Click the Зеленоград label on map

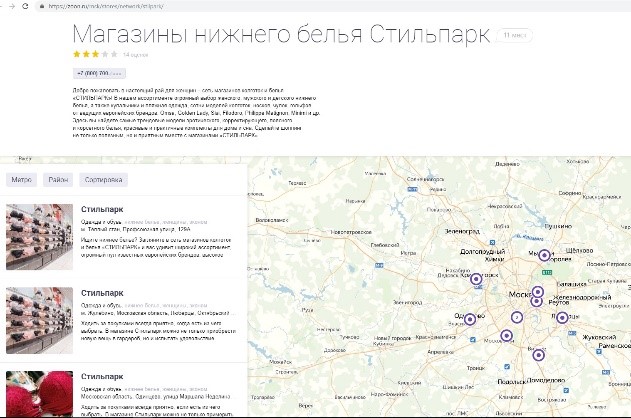462,232
